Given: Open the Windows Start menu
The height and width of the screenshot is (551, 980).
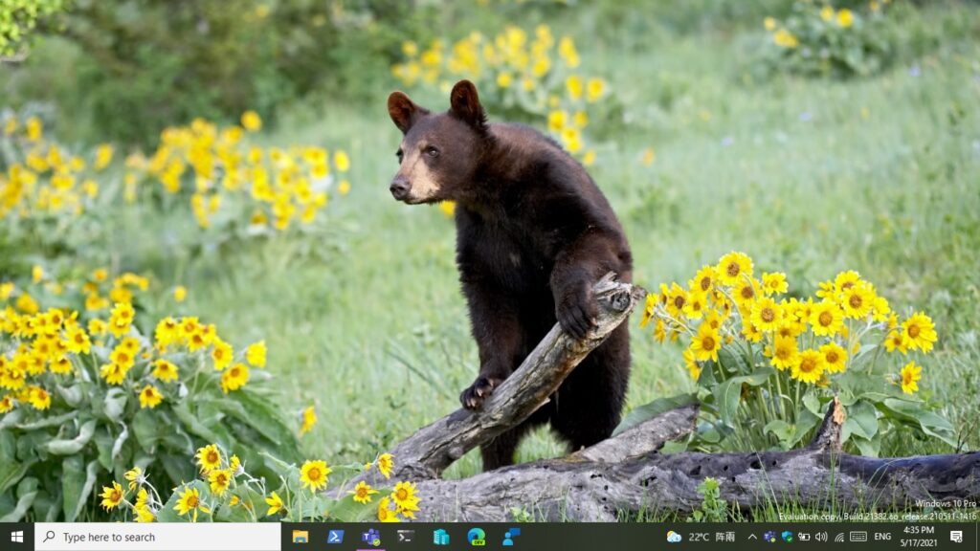Looking at the screenshot, I should pos(16,537).
